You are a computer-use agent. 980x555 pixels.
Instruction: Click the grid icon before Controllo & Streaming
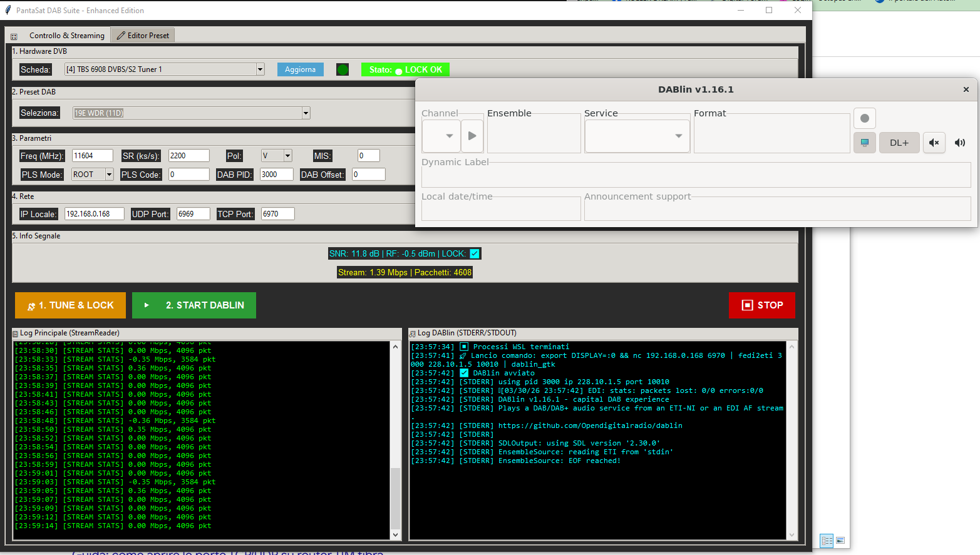pyautogui.click(x=14, y=36)
